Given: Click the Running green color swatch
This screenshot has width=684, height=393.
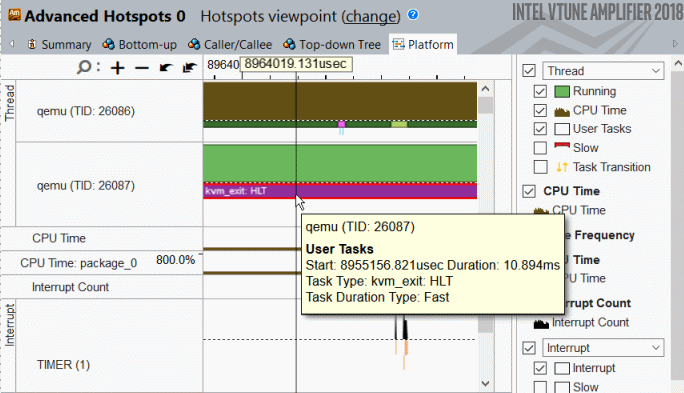Looking at the screenshot, I should pos(562,92).
